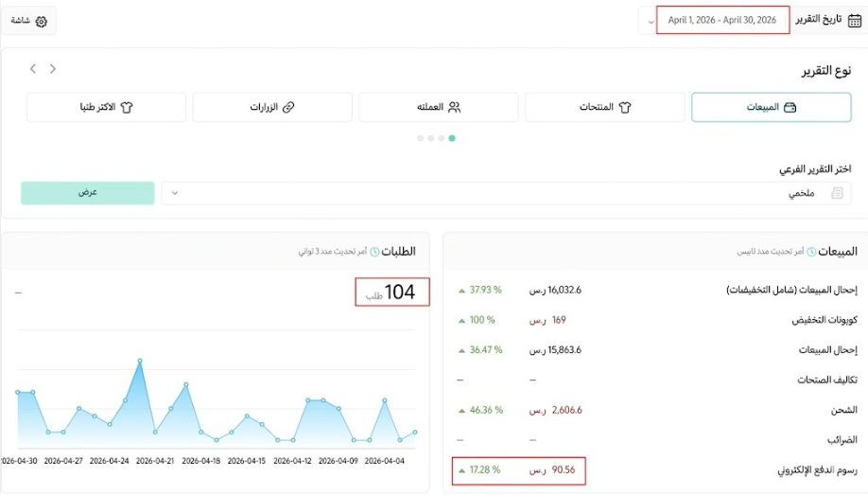Click the 100 % coupons change value

[481, 320]
